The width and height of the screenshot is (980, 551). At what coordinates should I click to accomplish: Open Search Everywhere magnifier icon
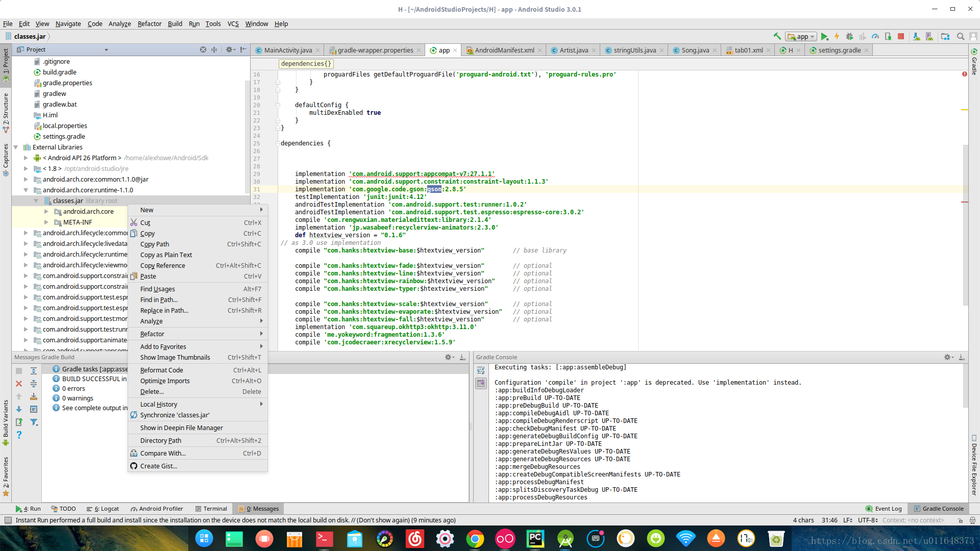pyautogui.click(x=961, y=36)
